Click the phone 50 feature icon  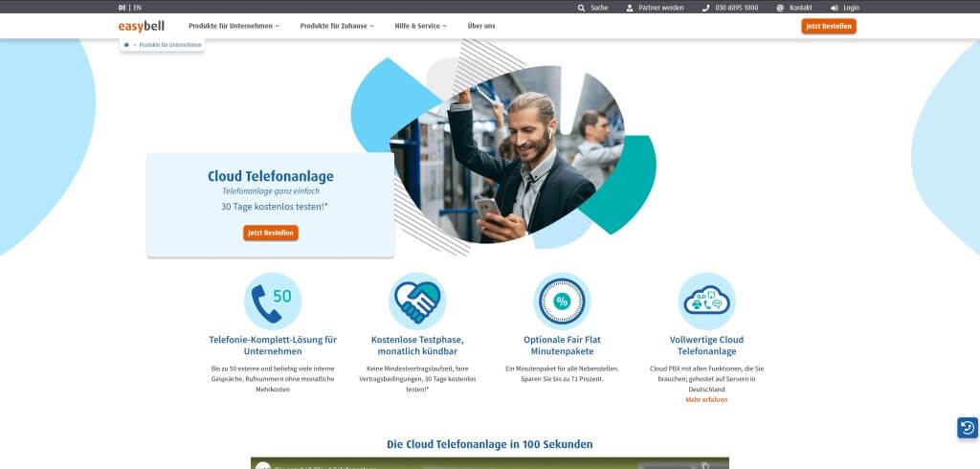click(273, 301)
